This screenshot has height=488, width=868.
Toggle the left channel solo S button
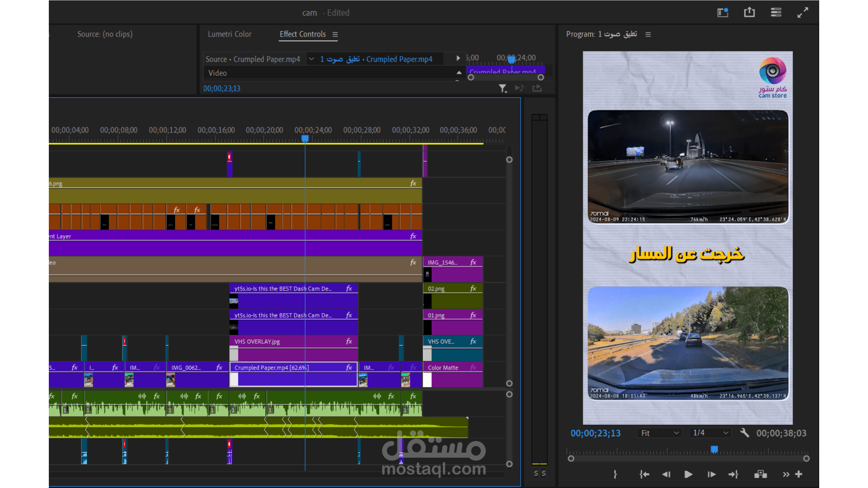[x=536, y=473]
